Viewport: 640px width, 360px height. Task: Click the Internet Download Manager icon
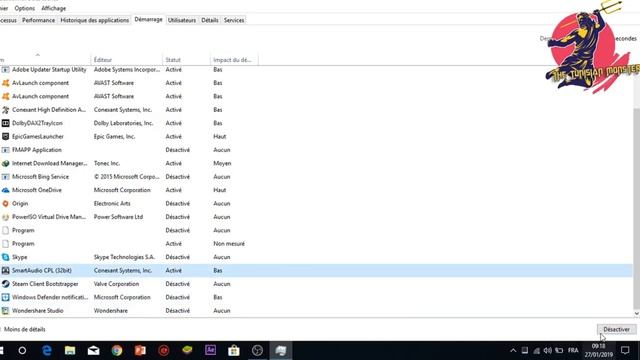[5, 163]
